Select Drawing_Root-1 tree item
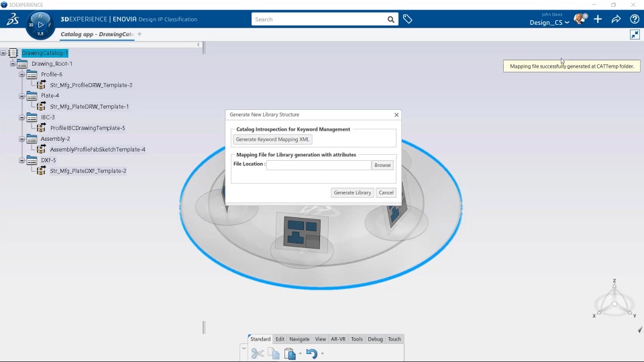This screenshot has height=362, width=644. coord(52,64)
